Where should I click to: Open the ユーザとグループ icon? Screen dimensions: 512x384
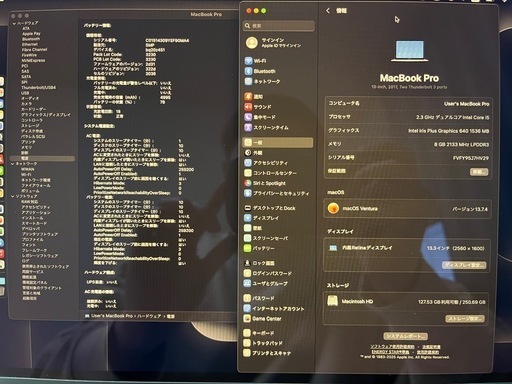pyautogui.click(x=247, y=283)
